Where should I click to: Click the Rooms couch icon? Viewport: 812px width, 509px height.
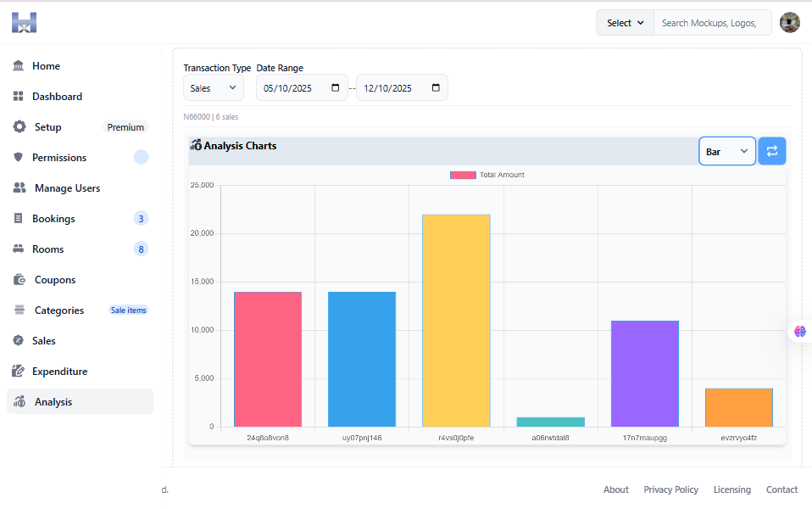(x=19, y=249)
